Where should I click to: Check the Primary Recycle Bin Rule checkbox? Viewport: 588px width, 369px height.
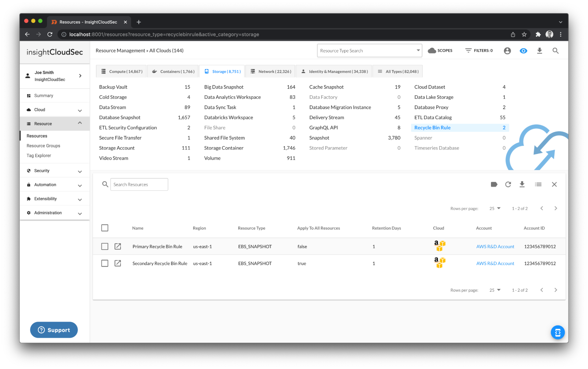coord(105,246)
